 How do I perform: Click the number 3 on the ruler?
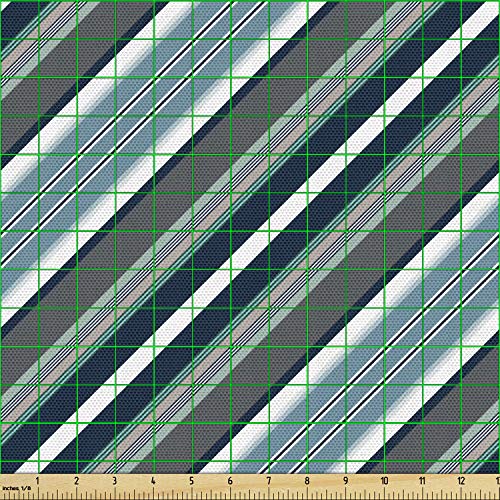click(115, 481)
